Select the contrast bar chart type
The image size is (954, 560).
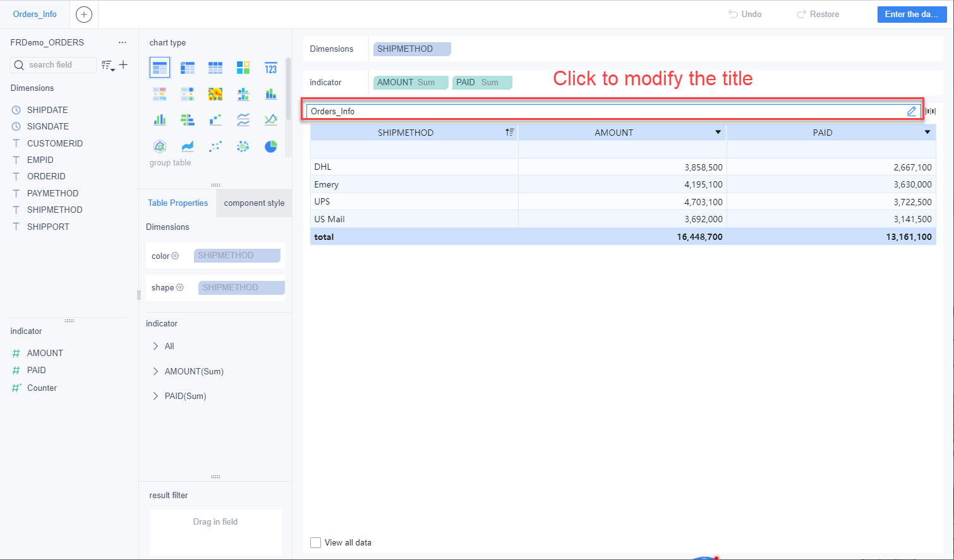[x=188, y=120]
